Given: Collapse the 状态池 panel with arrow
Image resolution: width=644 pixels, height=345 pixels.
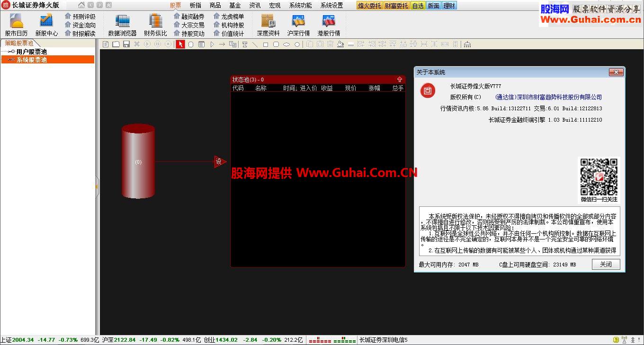Looking at the screenshot, I should (400, 80).
